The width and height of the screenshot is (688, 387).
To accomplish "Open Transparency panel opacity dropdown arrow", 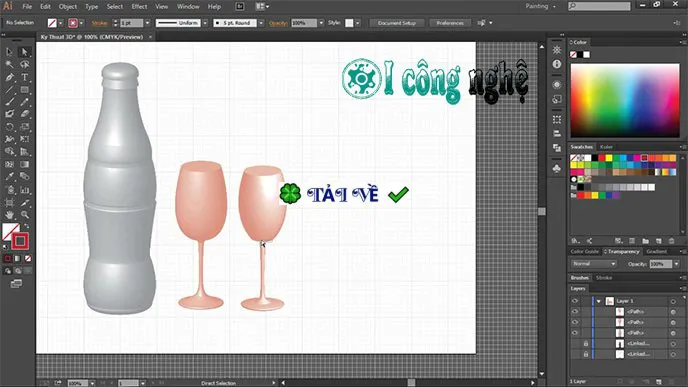I will [x=677, y=264].
